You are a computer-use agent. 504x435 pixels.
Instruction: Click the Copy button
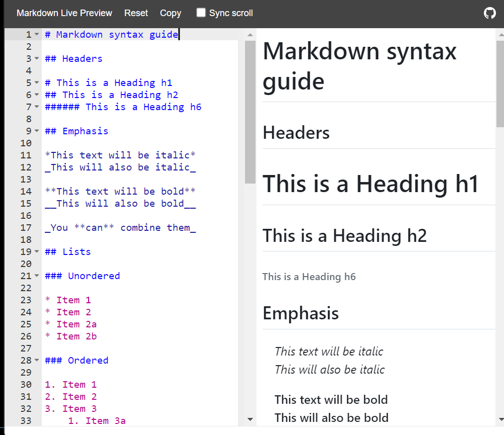click(x=170, y=13)
